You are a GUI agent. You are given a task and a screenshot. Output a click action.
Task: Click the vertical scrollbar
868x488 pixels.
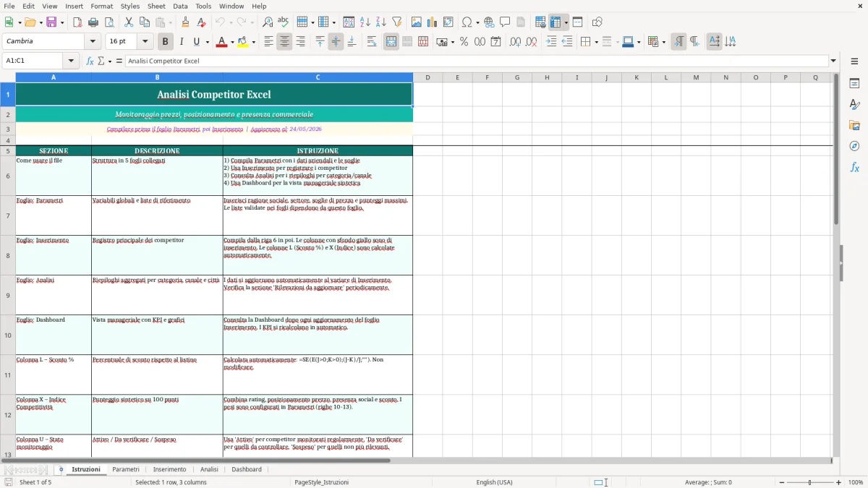(x=836, y=264)
